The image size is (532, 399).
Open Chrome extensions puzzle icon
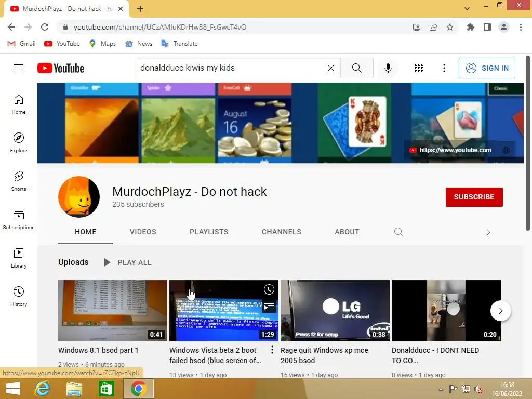point(470,27)
